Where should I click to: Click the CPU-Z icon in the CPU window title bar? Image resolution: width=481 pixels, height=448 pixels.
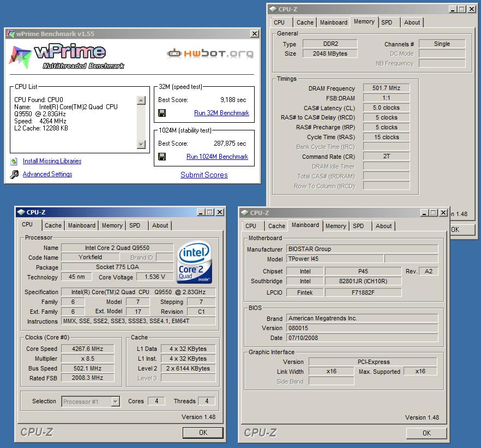coord(21,212)
